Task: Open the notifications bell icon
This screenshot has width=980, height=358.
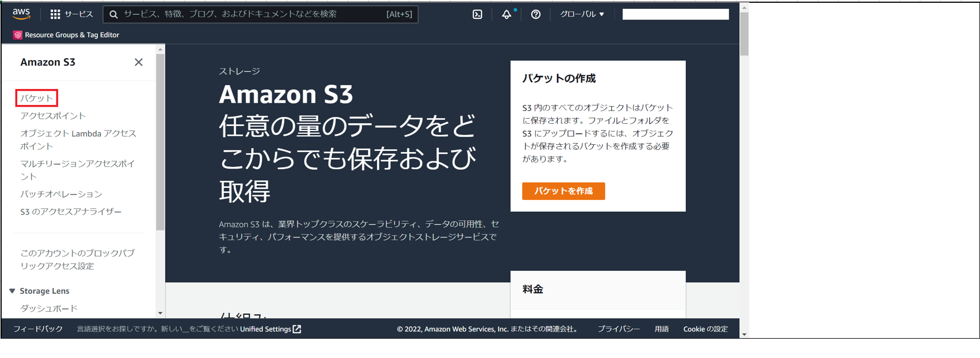Action: [507, 14]
